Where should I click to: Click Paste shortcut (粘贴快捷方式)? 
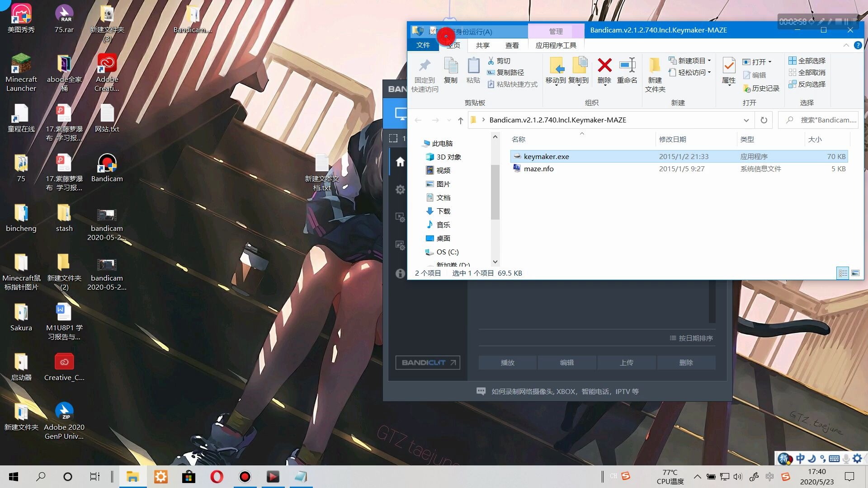pyautogui.click(x=512, y=84)
